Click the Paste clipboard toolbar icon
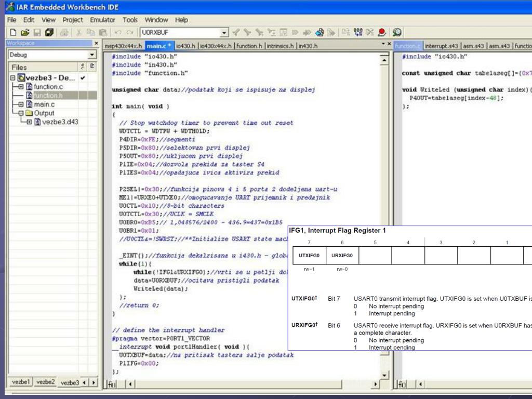This screenshot has height=399, width=532. [x=103, y=32]
